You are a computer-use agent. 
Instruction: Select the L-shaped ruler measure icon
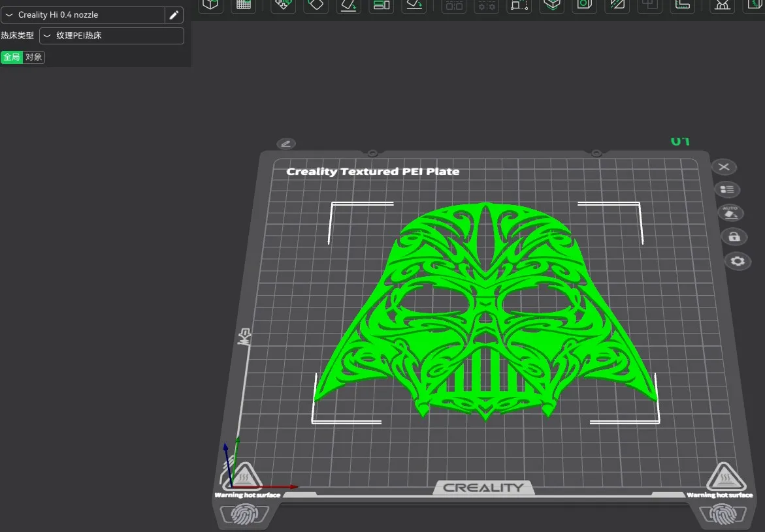pos(682,5)
